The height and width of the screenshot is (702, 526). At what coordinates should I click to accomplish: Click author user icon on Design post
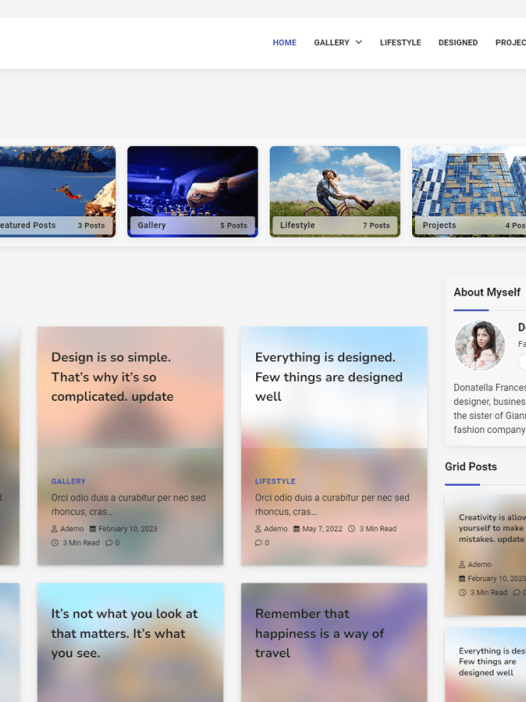(x=54, y=529)
